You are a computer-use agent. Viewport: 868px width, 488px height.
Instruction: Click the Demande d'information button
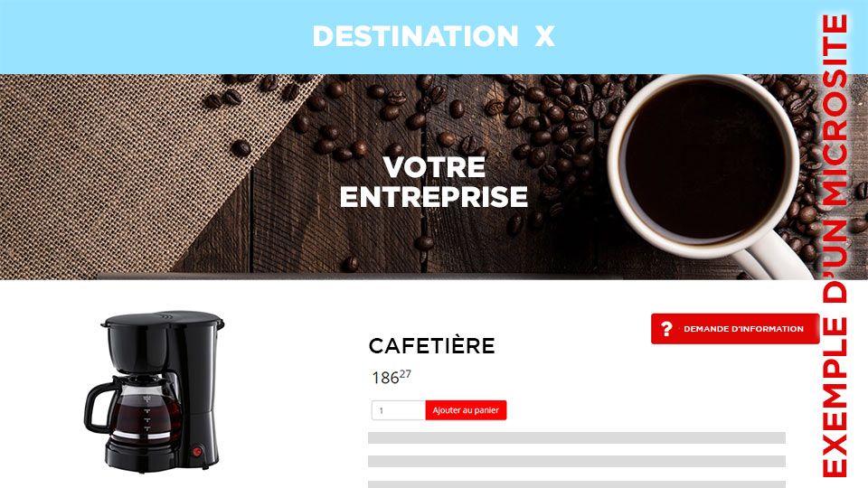[x=734, y=329]
